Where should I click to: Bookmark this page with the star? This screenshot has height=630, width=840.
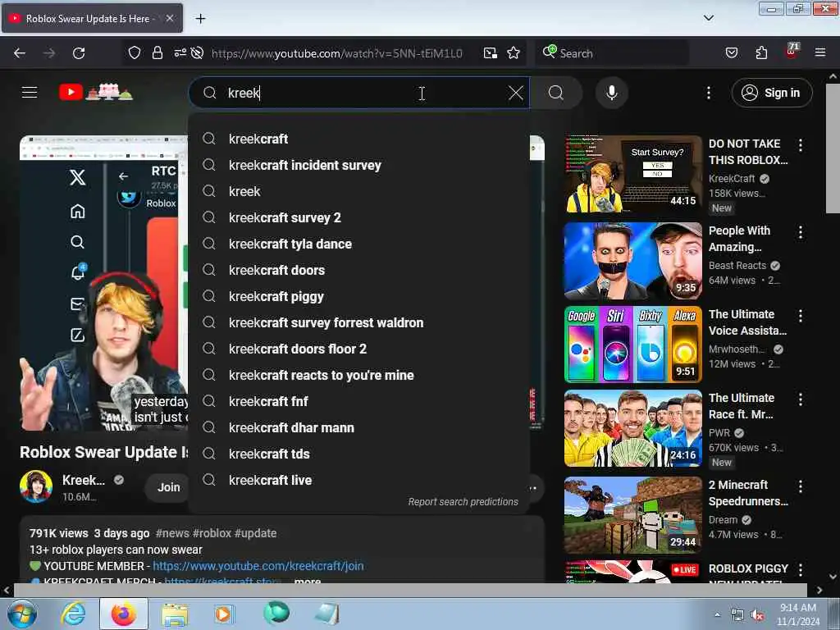514,53
